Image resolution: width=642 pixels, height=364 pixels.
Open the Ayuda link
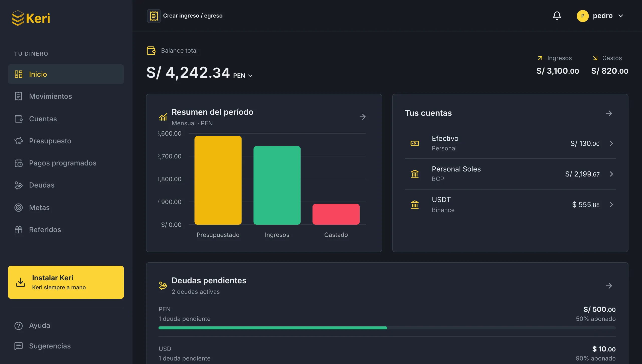pyautogui.click(x=66, y=326)
